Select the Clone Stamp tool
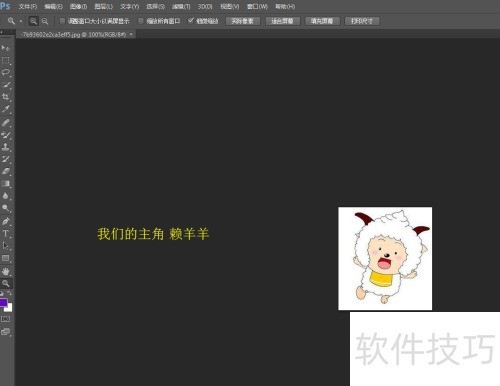Image resolution: width=500 pixels, height=386 pixels. pyautogui.click(x=6, y=147)
